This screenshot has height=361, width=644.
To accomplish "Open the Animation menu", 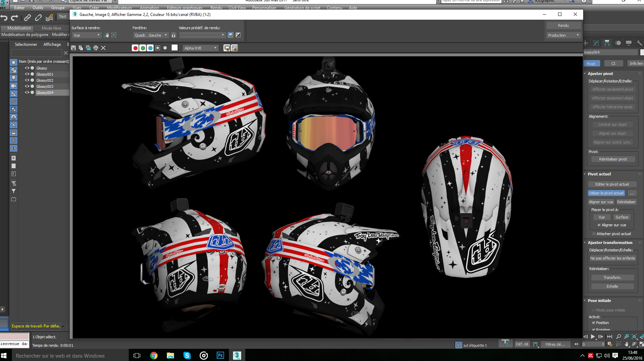I will 149,7.
